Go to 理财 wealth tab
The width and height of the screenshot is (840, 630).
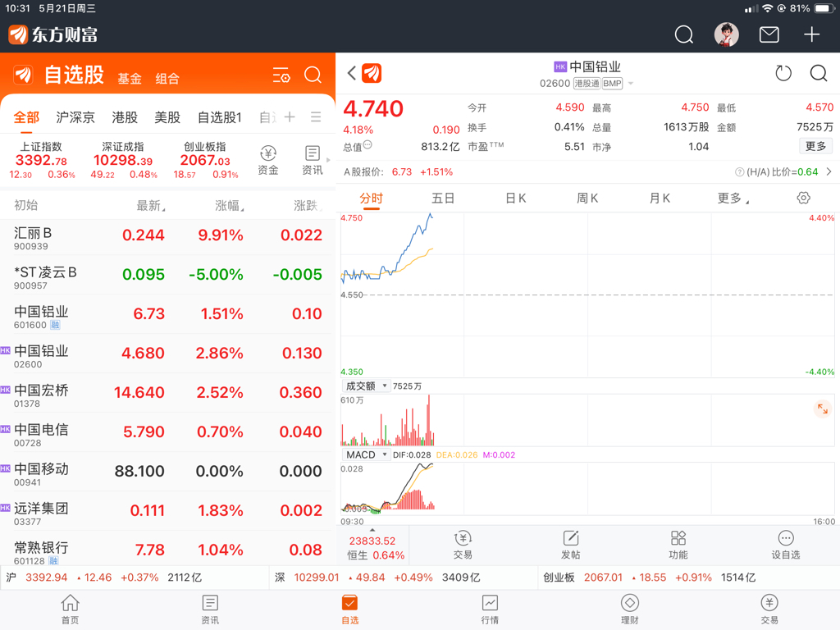(x=629, y=609)
